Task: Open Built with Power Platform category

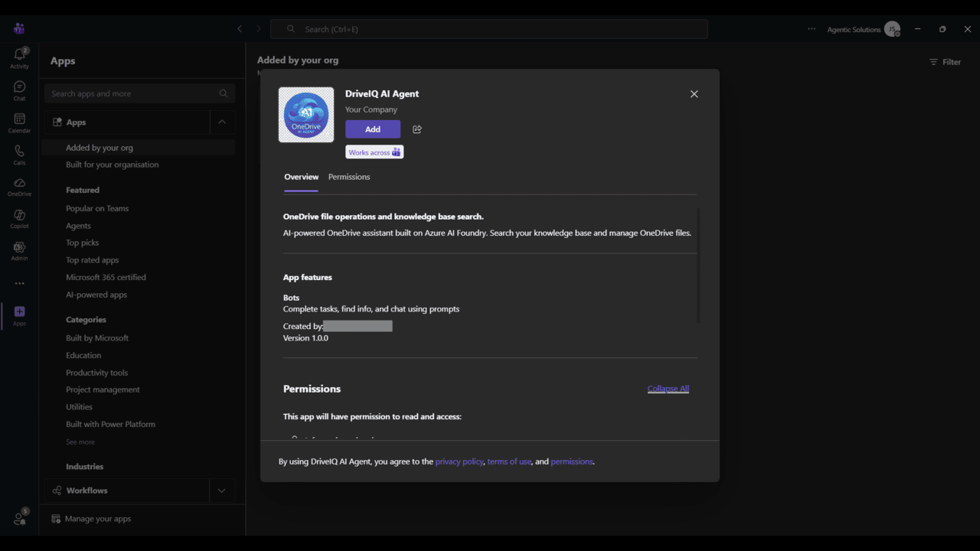Action: coord(110,424)
